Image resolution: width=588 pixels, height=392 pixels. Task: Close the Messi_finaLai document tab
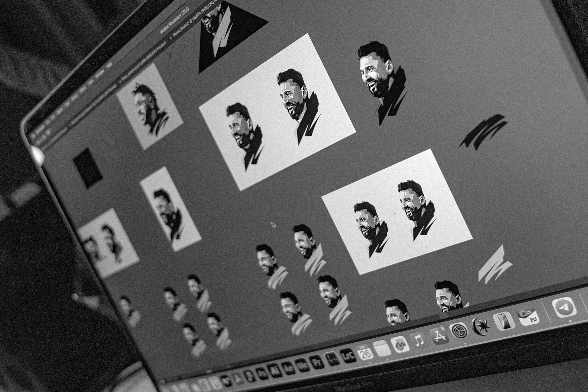tap(171, 38)
